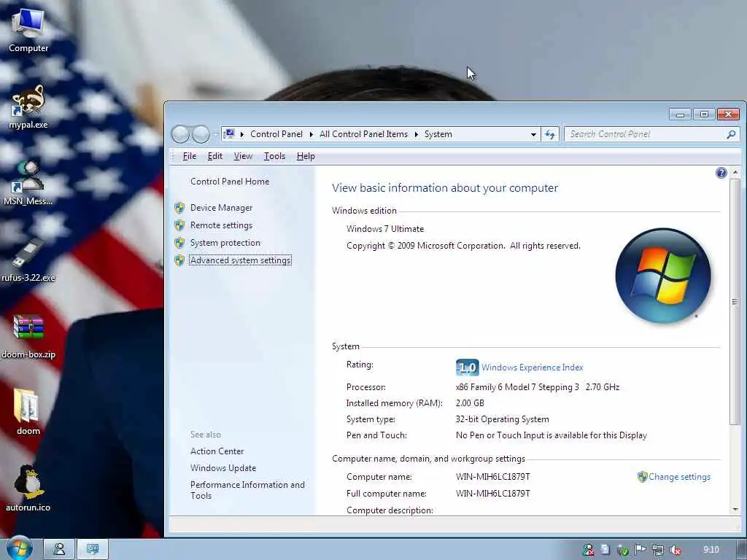This screenshot has width=747, height=560.
Task: Open Device Manager link
Action: (x=222, y=208)
